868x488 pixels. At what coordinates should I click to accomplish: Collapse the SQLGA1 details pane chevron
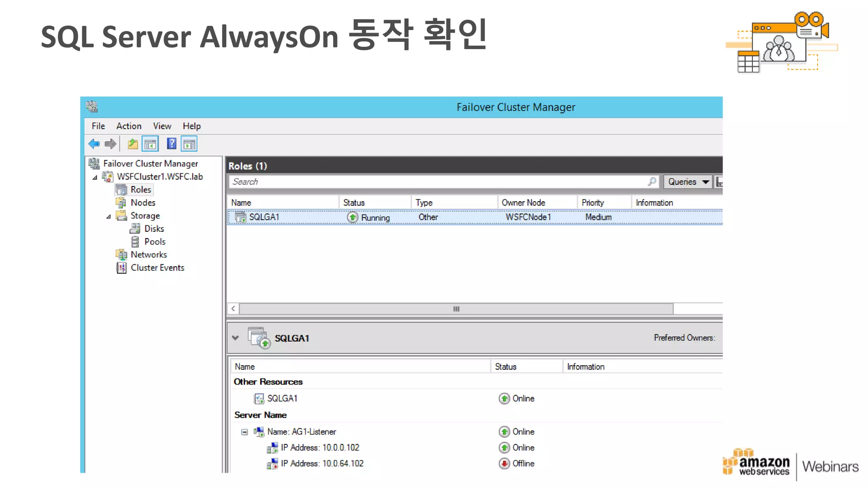[x=235, y=338]
